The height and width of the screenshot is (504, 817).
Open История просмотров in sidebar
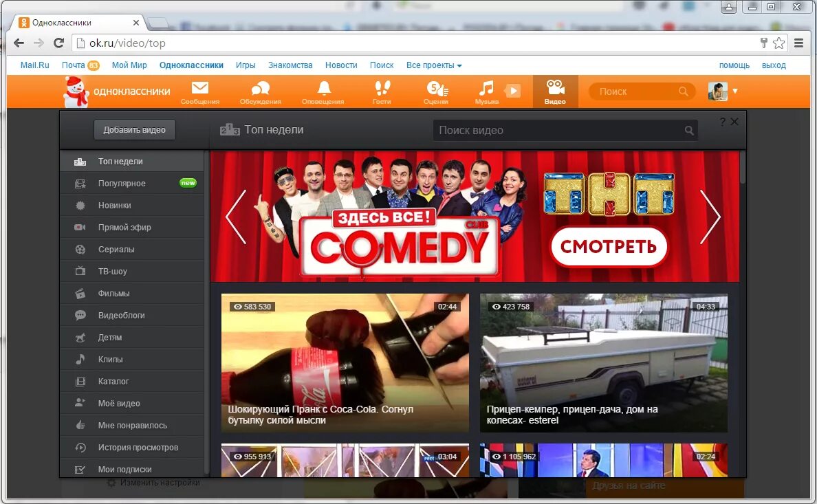(x=132, y=447)
